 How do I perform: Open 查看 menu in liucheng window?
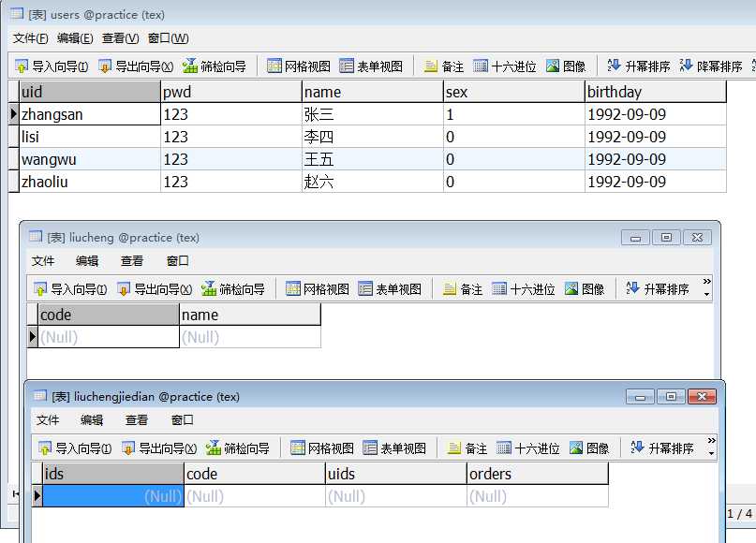coord(132,261)
